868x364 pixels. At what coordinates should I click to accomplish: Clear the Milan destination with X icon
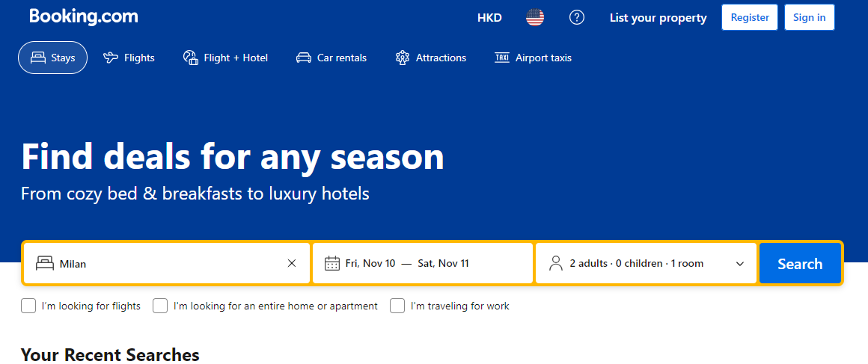tap(292, 263)
